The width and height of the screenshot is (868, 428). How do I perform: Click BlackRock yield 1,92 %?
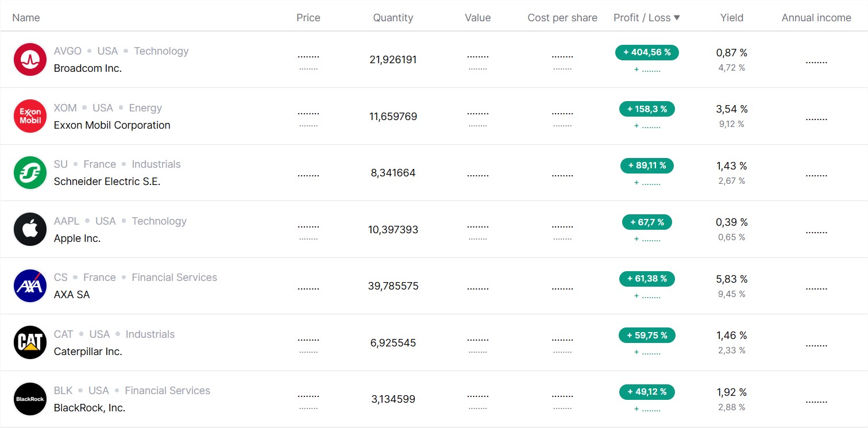732,392
